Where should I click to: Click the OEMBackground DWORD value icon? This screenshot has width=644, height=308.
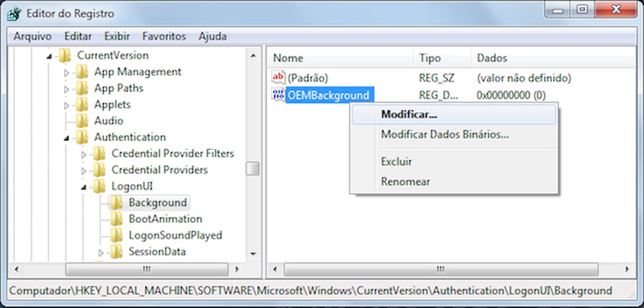[278, 95]
